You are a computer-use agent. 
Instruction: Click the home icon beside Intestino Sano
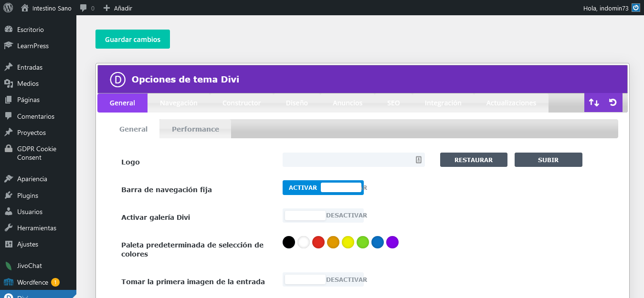25,8
